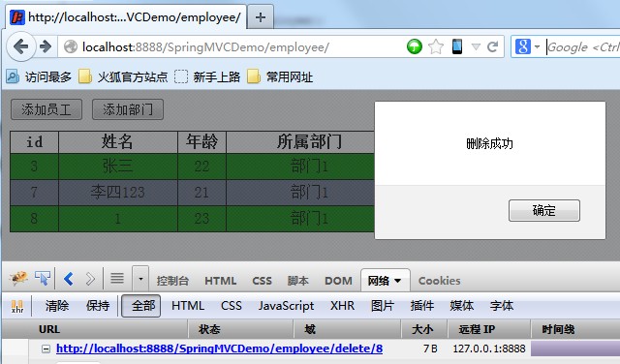Bookmark page with the star icon

(436, 47)
